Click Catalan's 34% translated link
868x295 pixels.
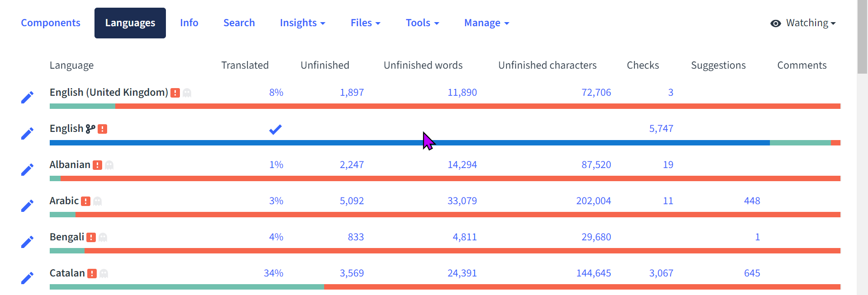pos(274,273)
